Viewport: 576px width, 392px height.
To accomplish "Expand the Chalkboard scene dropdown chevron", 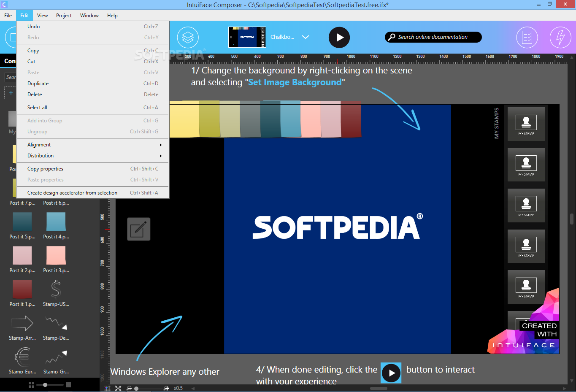I will [x=306, y=37].
